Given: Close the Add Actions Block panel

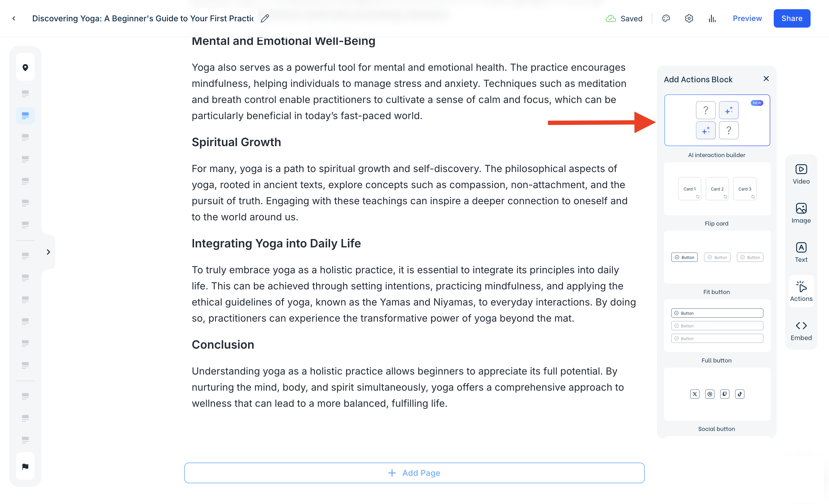Looking at the screenshot, I should point(766,79).
